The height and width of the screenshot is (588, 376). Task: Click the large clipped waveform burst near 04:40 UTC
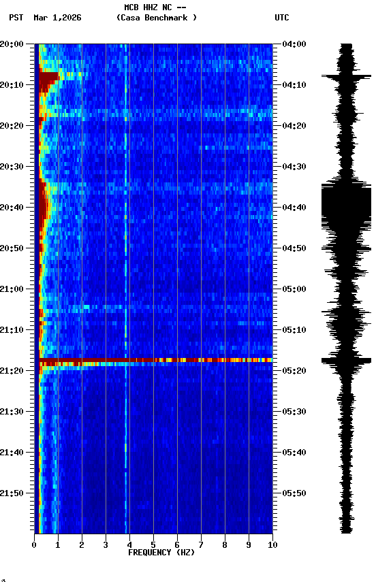pyautogui.click(x=346, y=204)
